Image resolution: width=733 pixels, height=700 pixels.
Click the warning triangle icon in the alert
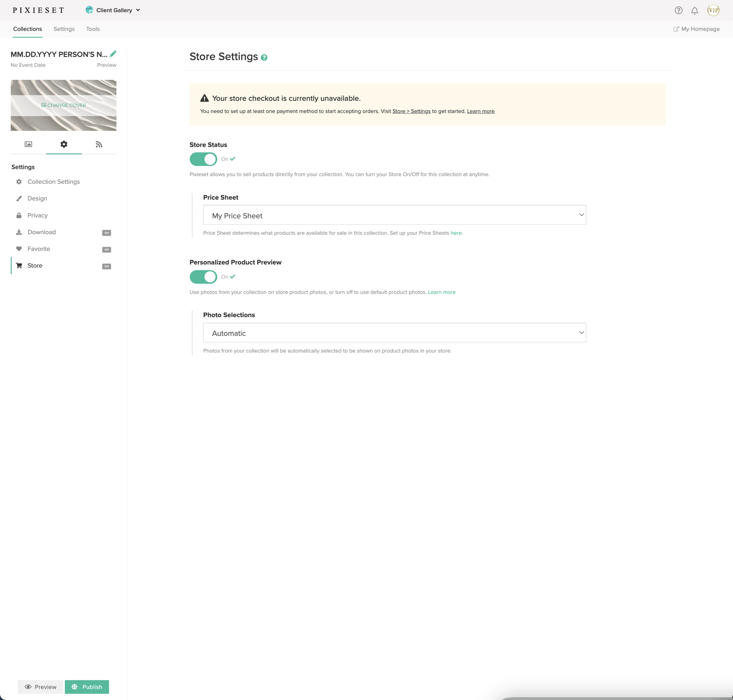click(205, 98)
